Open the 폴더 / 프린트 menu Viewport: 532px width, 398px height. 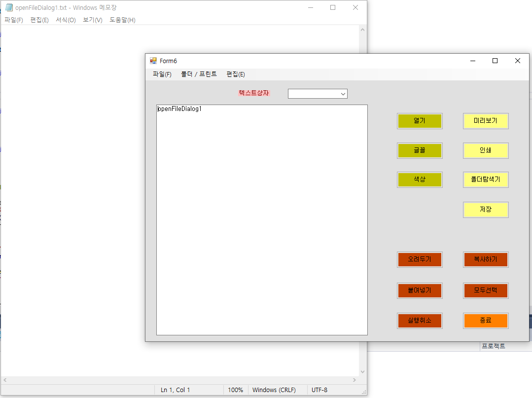[199, 74]
